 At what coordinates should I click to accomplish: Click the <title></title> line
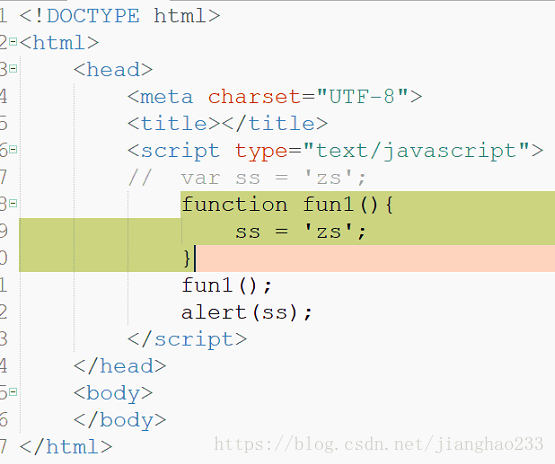pyautogui.click(x=228, y=124)
